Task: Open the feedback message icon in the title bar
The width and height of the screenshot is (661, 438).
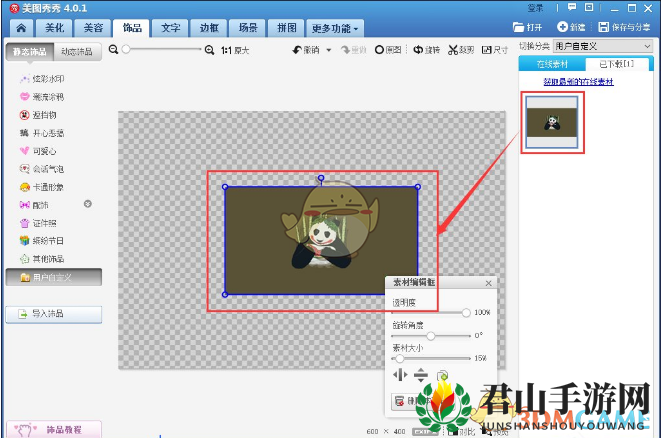Action: [x=572, y=7]
